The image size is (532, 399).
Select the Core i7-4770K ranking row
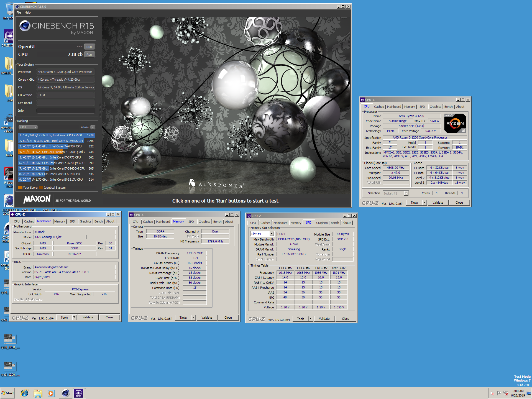pos(57,146)
